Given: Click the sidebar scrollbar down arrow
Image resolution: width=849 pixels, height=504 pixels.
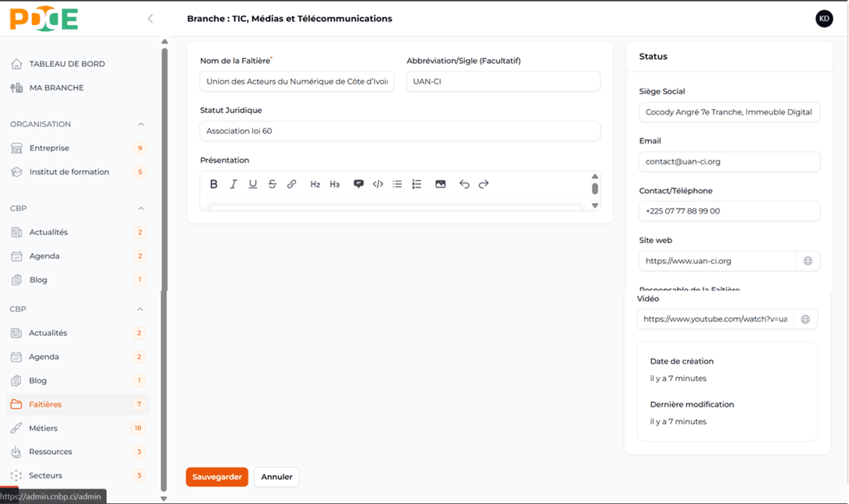Looking at the screenshot, I should [164, 499].
